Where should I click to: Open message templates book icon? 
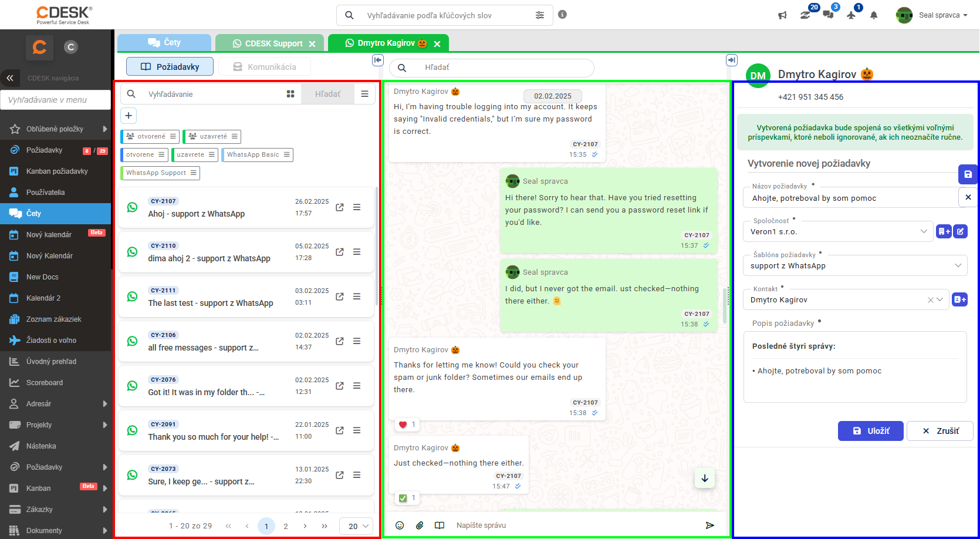point(440,525)
